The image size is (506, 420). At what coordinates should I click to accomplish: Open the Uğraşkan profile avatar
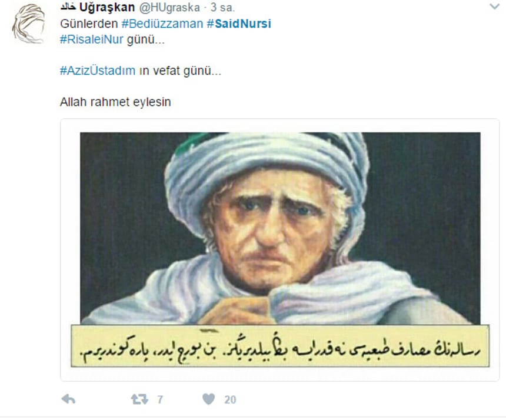coord(29,24)
